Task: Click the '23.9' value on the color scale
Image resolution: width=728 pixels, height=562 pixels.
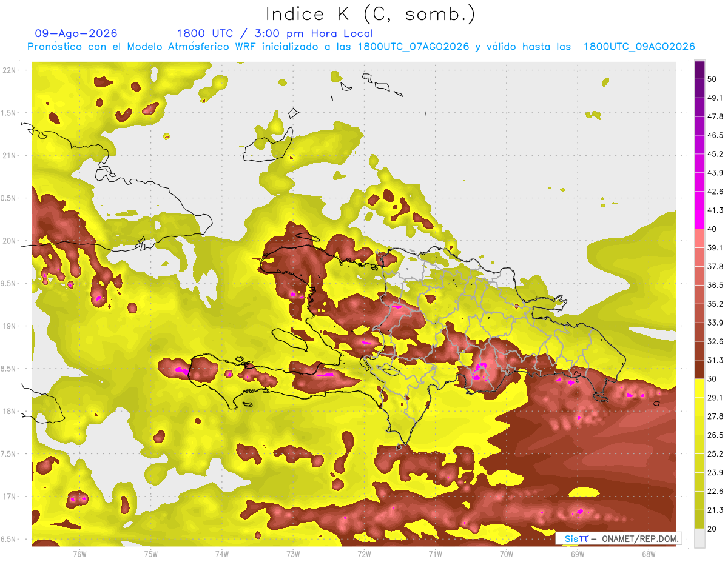Action: (715, 473)
